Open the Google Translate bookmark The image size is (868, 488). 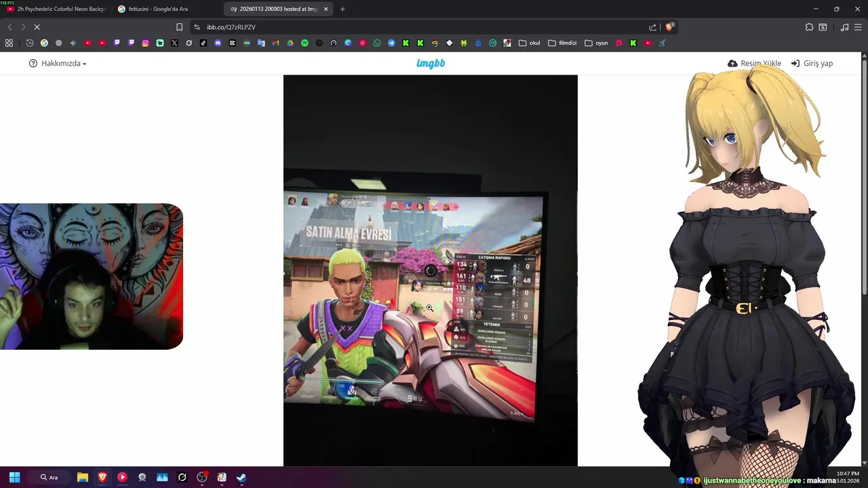point(261,43)
